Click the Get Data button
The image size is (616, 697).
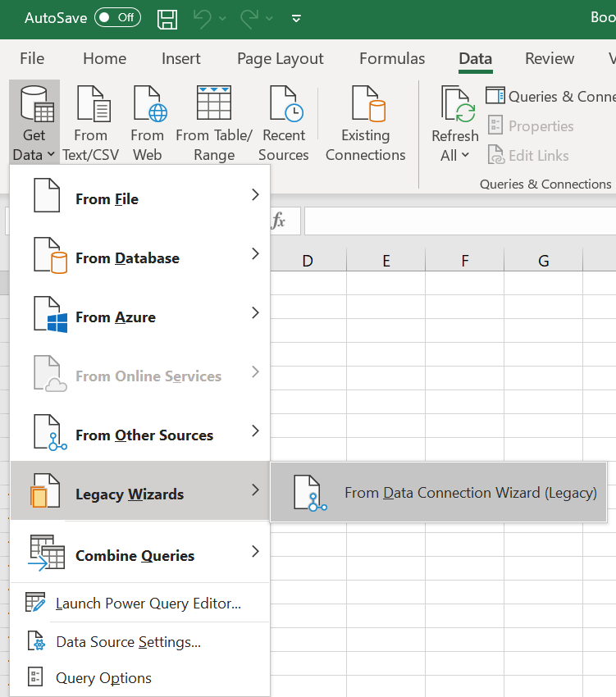[34, 123]
